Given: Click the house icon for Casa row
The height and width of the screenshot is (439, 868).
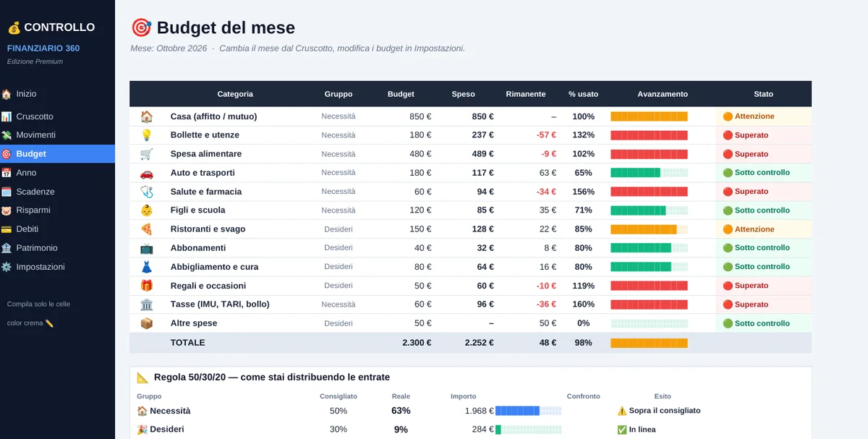Looking at the screenshot, I should point(146,116).
